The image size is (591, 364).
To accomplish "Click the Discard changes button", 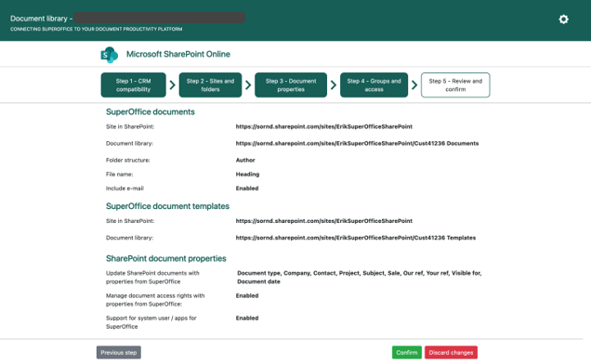I will tap(451, 353).
